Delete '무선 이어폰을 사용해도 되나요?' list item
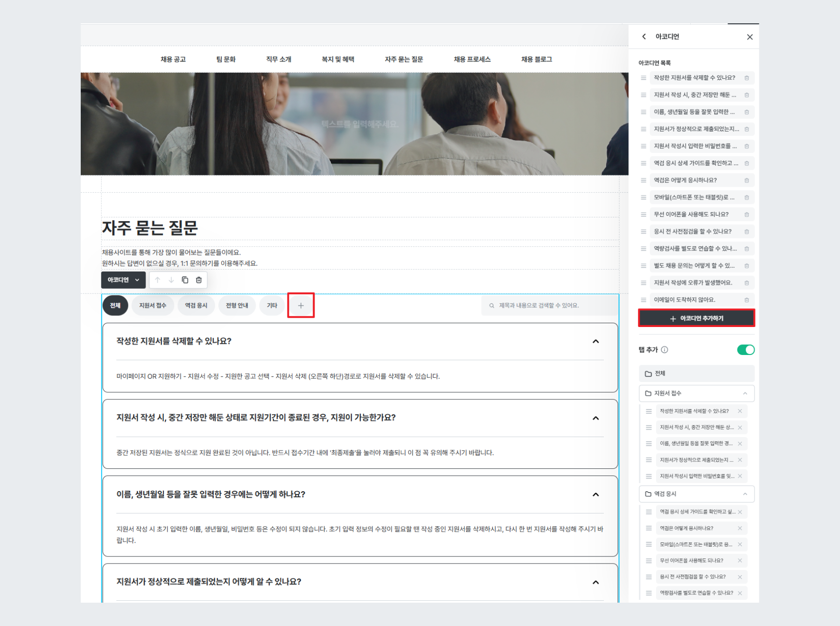The width and height of the screenshot is (840, 626). pos(747,215)
